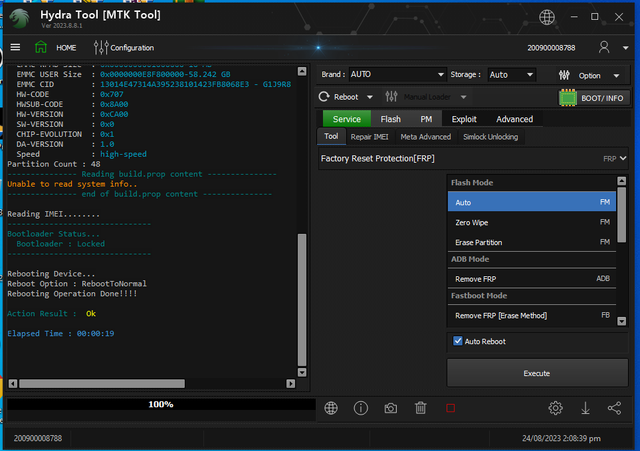Select the Tool sub-tab

(x=331, y=136)
